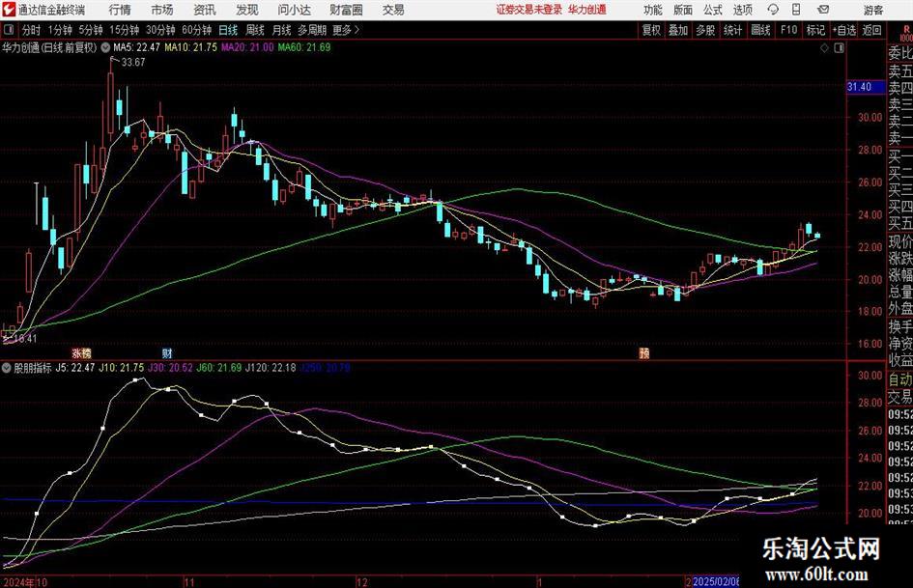The width and height of the screenshot is (913, 588).
Task: Open the 发现 menu
Action: point(247,10)
